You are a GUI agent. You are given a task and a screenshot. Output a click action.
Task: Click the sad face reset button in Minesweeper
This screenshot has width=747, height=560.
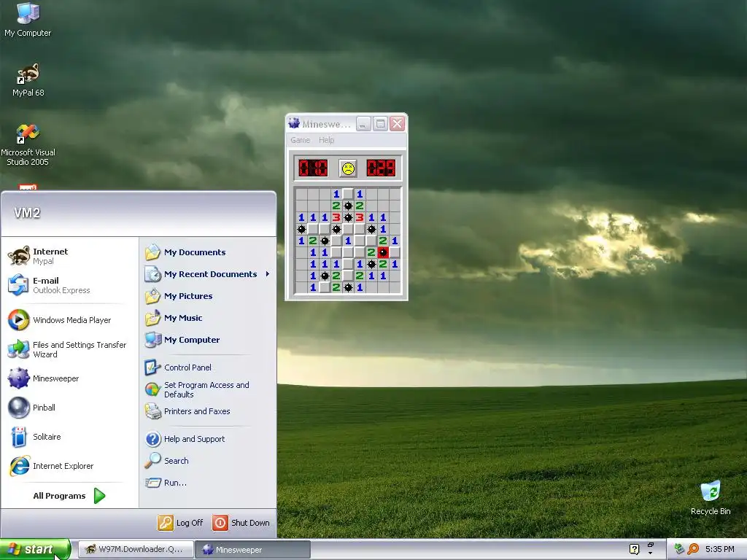click(x=348, y=168)
